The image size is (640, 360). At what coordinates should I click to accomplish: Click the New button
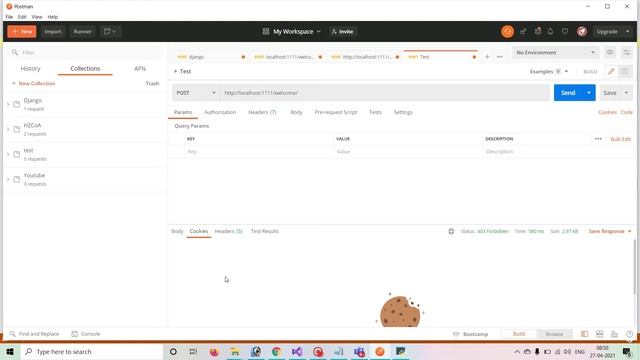22,31
